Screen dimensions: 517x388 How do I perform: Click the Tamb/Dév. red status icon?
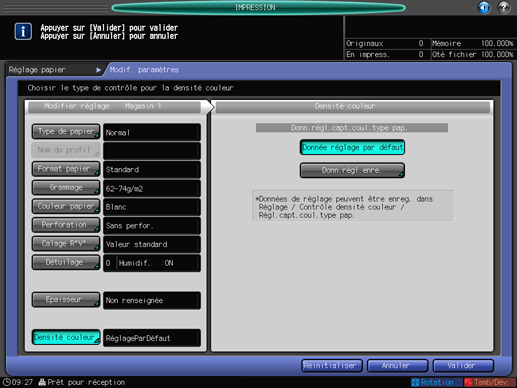[x=469, y=382]
